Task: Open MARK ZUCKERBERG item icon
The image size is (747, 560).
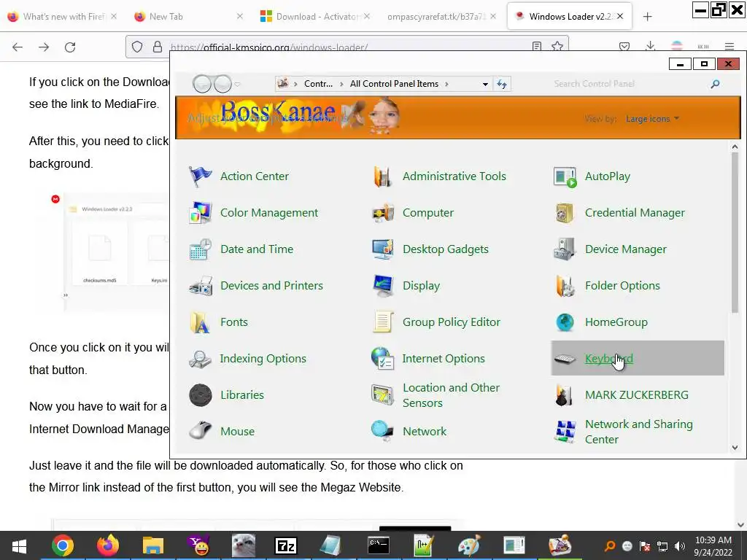Action: pos(565,395)
